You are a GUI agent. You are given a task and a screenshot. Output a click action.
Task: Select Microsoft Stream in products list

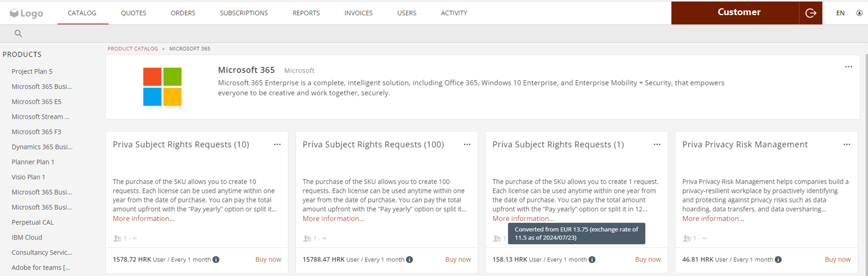click(41, 117)
